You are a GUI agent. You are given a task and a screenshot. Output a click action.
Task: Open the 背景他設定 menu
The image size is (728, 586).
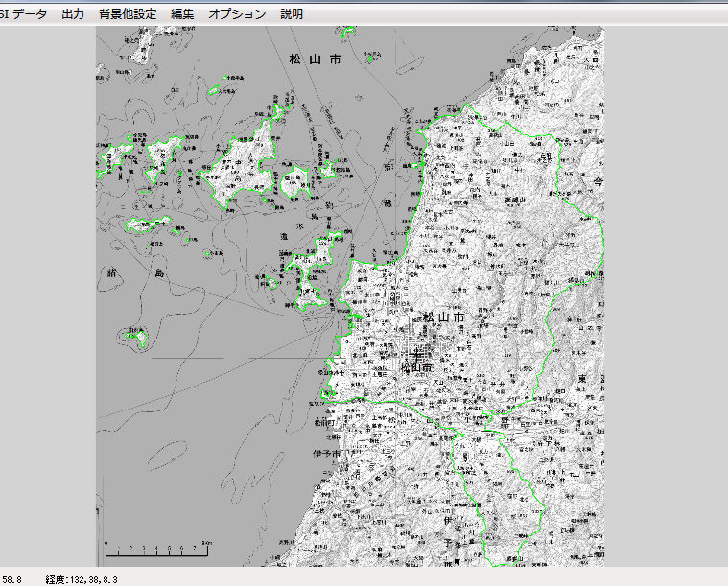[127, 14]
